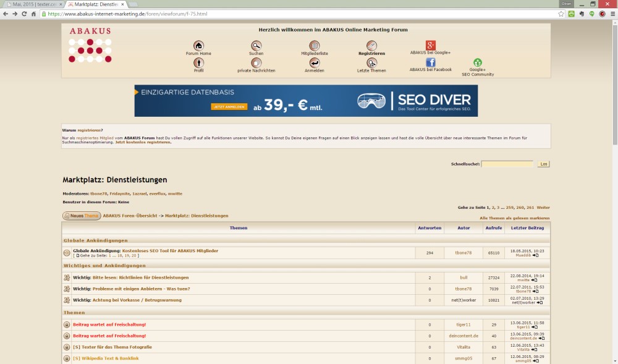
Task: Open the Suchen magnifier icon
Action: click(x=256, y=46)
